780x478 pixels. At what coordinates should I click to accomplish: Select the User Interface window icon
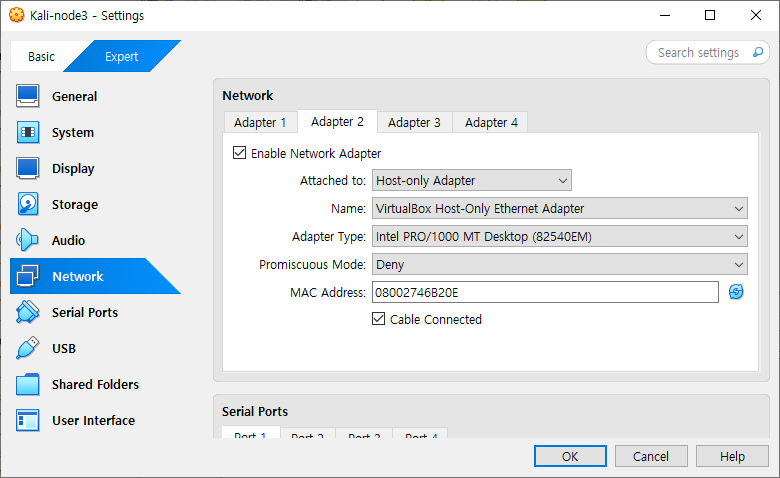pos(27,420)
